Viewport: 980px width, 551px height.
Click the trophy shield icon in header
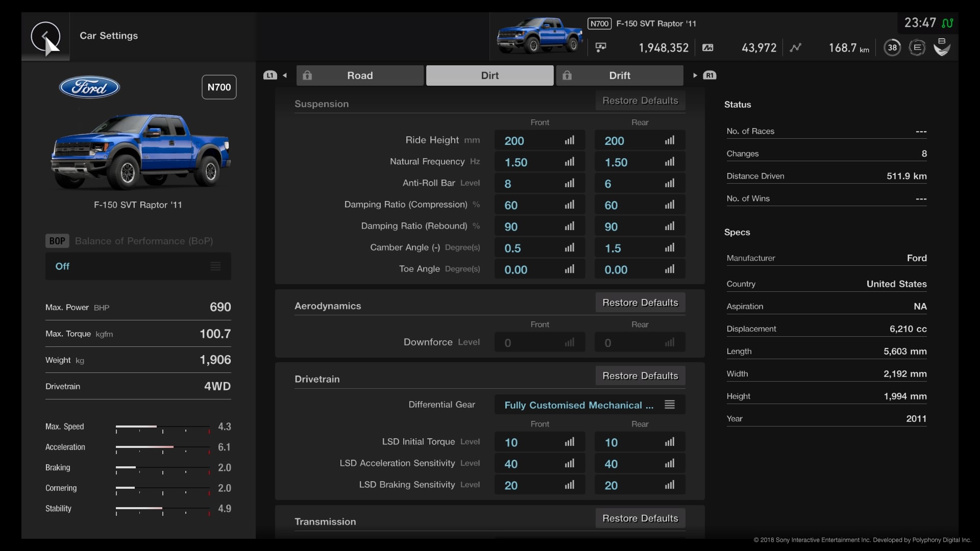[942, 47]
